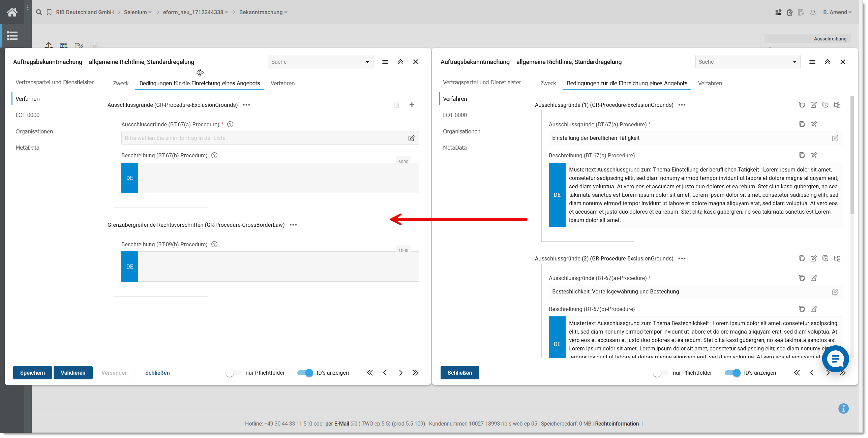Screen dimensions: 868x438
Task: Go to next page arrow in left dialog
Action: [x=400, y=373]
